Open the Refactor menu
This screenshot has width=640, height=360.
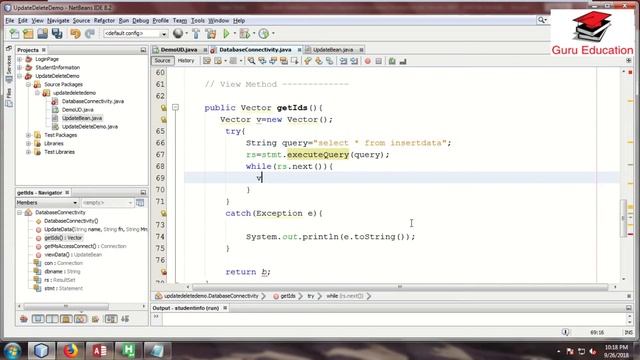[104, 20]
